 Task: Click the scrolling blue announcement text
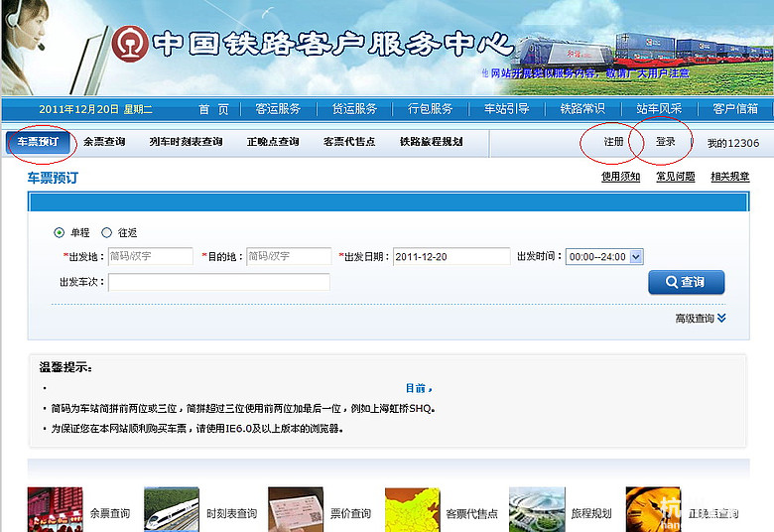(x=585, y=73)
